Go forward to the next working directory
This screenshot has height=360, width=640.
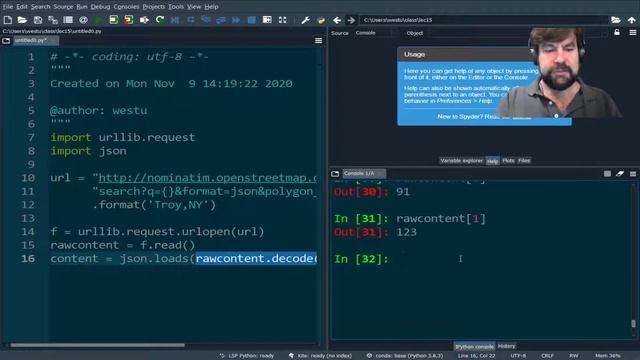[351, 20]
